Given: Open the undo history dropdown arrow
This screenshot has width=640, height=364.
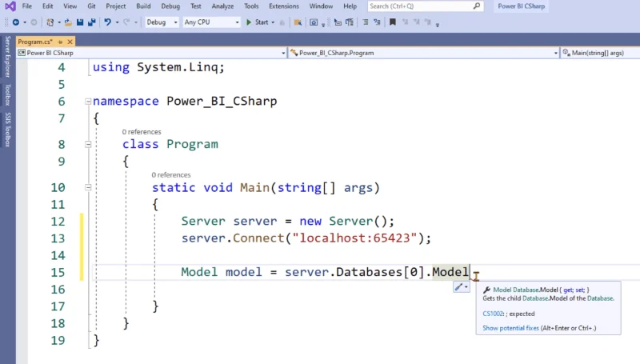Looking at the screenshot, I should pos(117,22).
